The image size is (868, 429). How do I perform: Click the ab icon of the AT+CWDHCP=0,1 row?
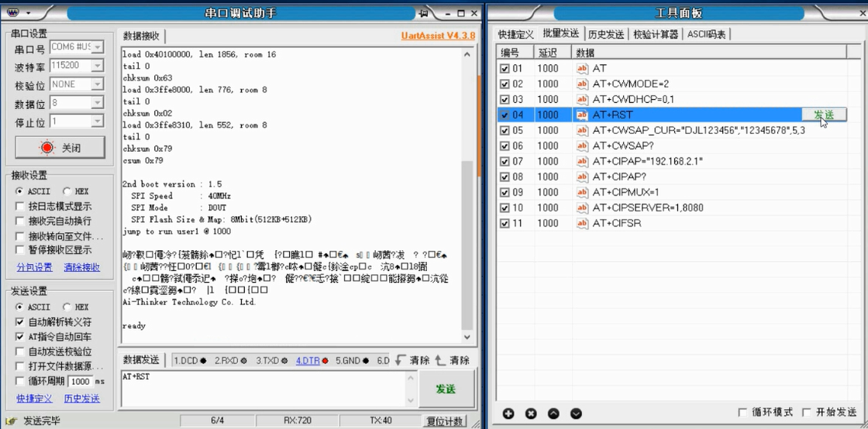coord(582,100)
